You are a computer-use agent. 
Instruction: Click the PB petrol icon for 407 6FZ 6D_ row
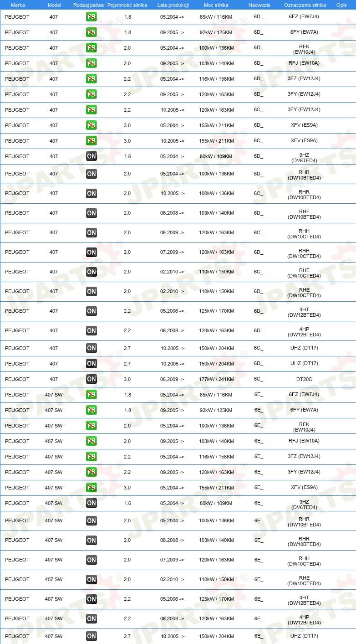[x=91, y=17]
